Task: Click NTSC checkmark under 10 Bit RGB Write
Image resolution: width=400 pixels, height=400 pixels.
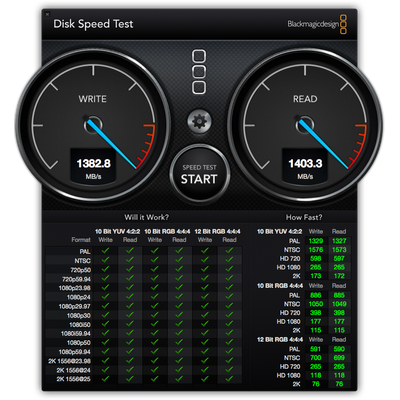Action: click(x=154, y=260)
